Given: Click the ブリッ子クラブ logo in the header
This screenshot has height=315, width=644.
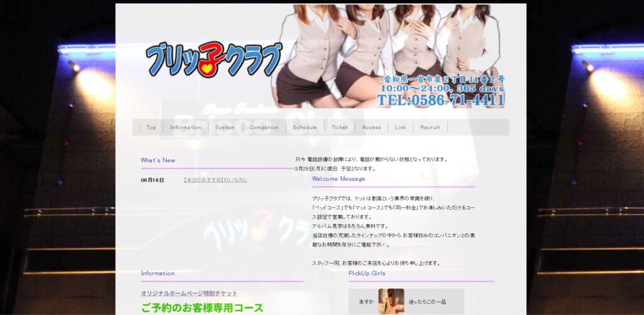Looking at the screenshot, I should tap(214, 59).
